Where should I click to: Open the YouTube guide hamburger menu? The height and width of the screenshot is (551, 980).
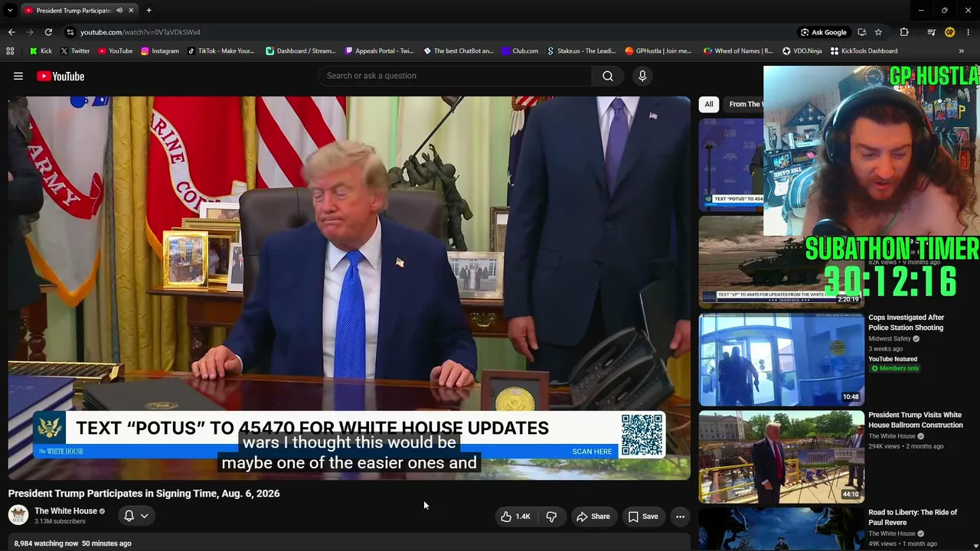coord(18,76)
